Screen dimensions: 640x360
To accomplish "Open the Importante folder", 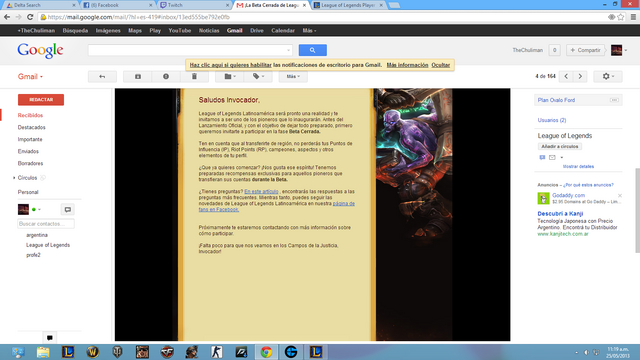I will (x=30, y=139).
